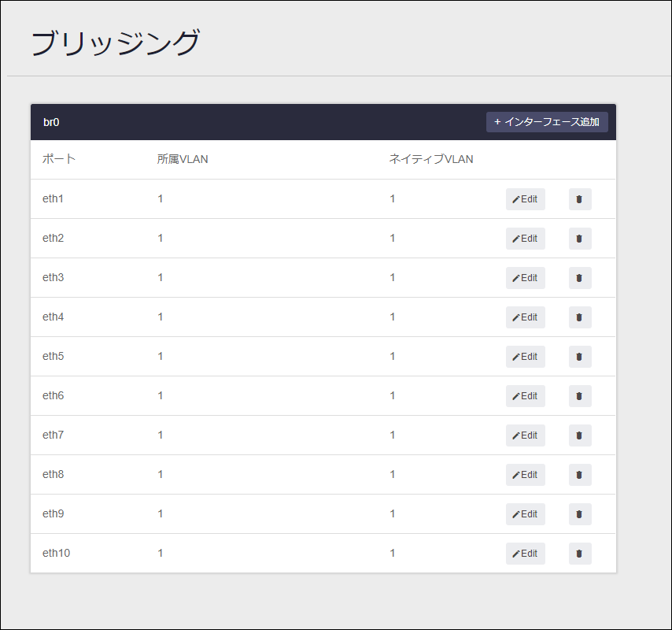Screen dimensions: 672x630
Task: Delete the eth7 interface entry
Action: point(580,435)
